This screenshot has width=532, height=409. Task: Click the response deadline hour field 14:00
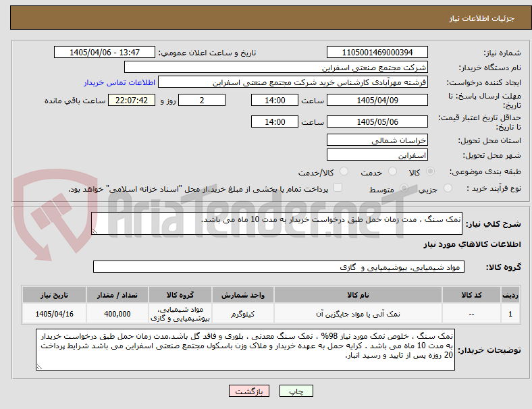click(x=275, y=100)
